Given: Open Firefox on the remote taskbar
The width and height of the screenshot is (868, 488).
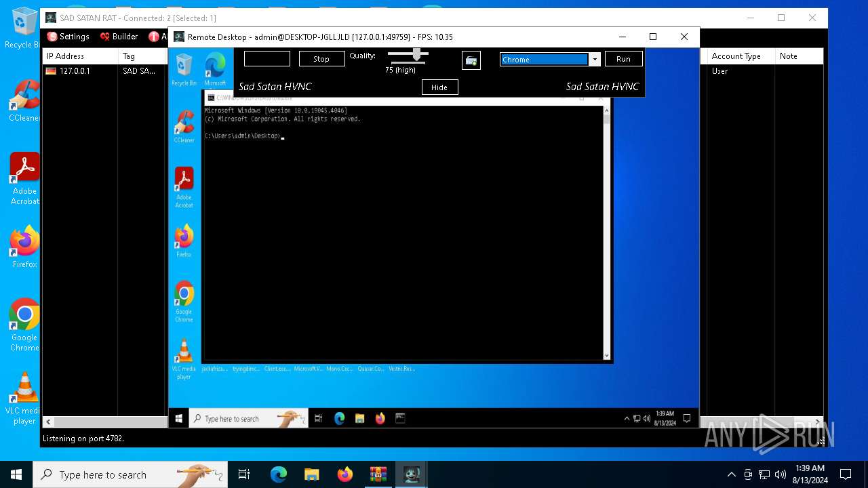Looking at the screenshot, I should [x=380, y=418].
